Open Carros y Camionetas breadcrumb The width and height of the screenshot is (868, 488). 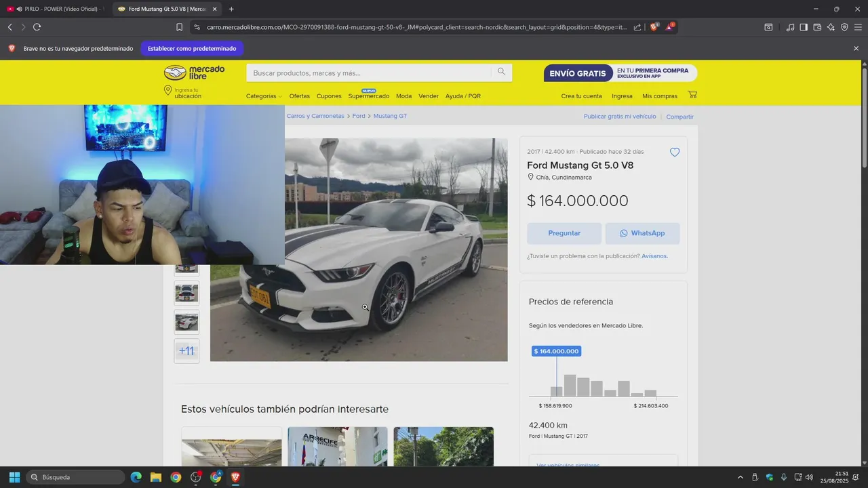(x=315, y=116)
